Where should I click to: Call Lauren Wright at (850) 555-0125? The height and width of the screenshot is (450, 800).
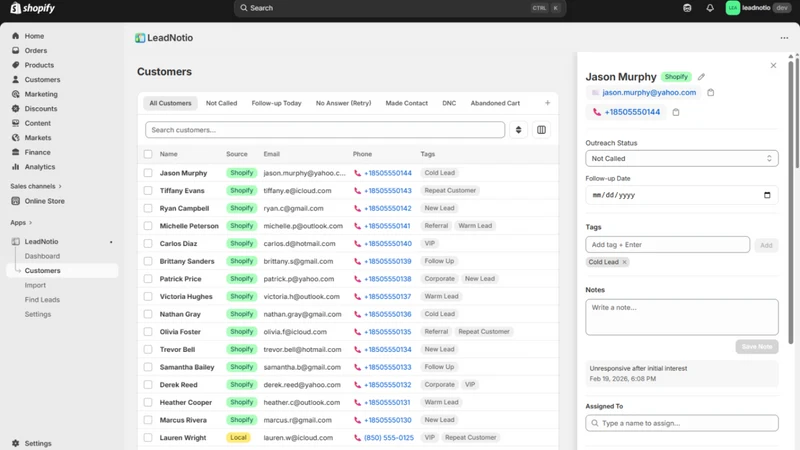388,438
